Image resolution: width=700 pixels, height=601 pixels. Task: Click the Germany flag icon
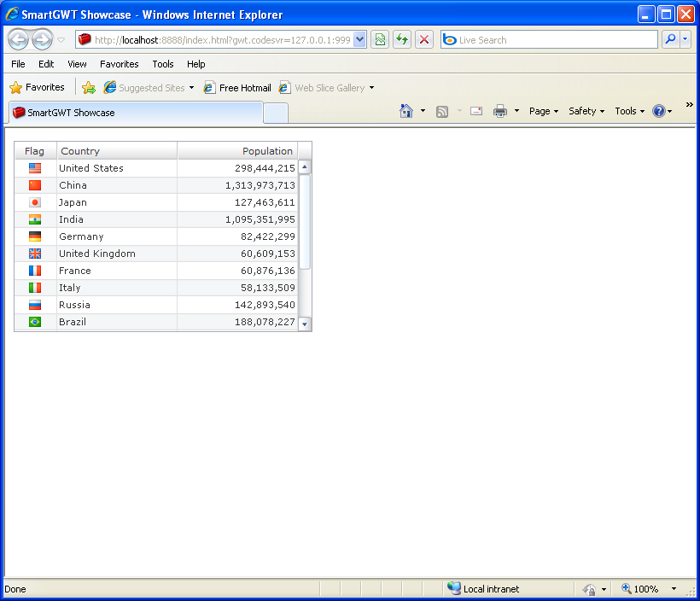pyautogui.click(x=35, y=236)
